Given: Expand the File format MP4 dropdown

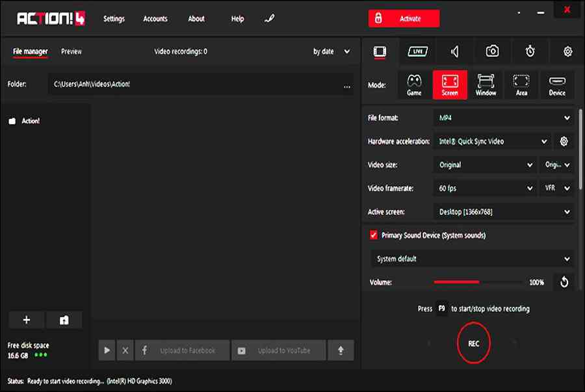Looking at the screenshot, I should tap(503, 118).
